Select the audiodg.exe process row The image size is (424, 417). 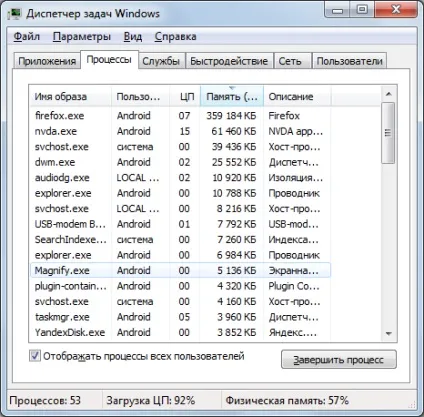(180, 178)
